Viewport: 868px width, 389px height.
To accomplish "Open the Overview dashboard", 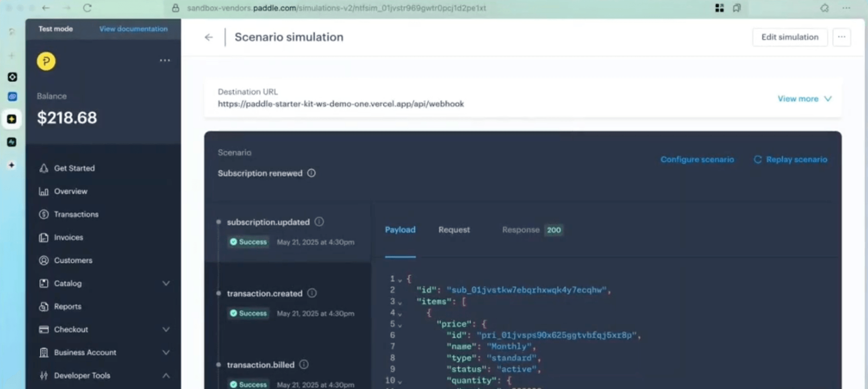I will (x=70, y=191).
